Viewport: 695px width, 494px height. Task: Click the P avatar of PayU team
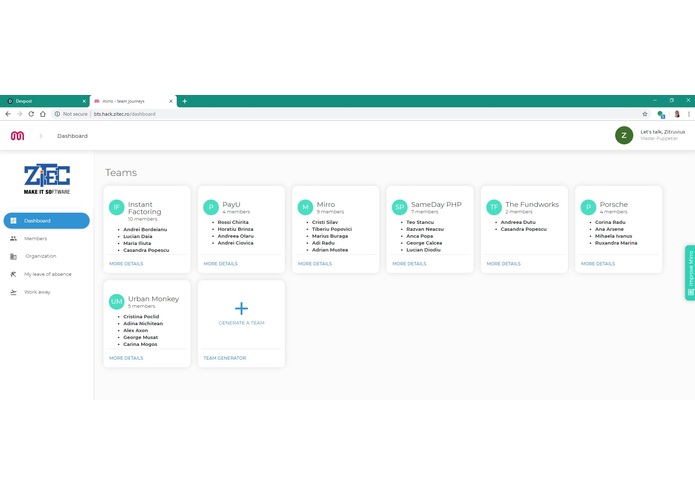click(x=211, y=207)
